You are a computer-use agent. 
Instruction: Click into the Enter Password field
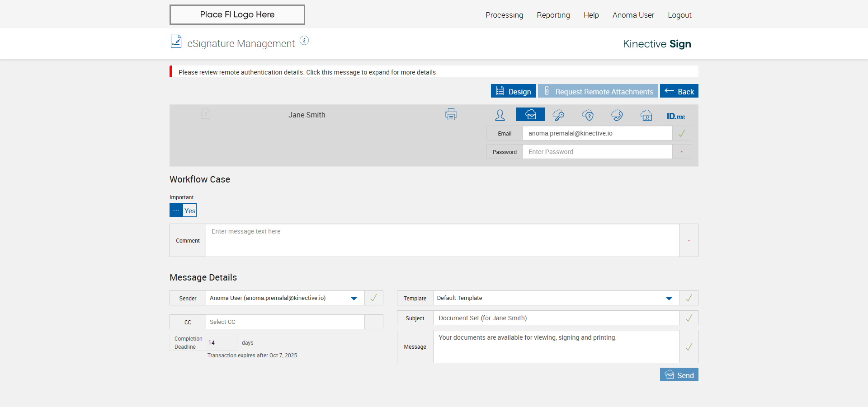click(x=597, y=152)
